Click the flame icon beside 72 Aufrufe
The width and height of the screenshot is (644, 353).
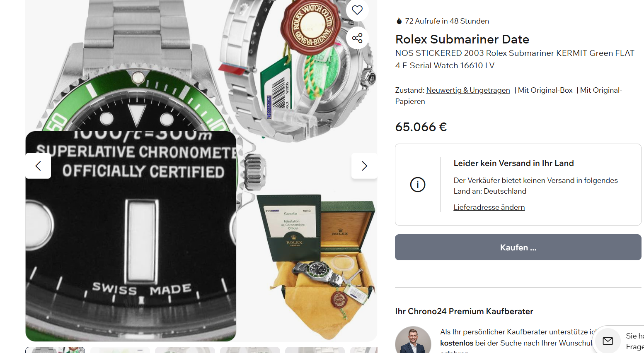(399, 21)
